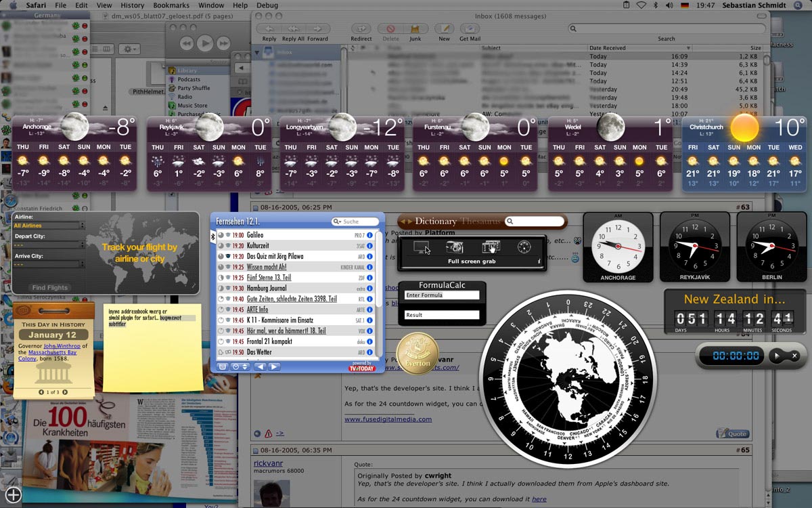Open the Safari menu

(x=36, y=5)
